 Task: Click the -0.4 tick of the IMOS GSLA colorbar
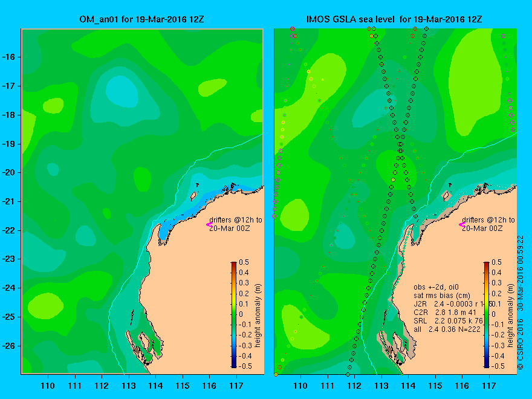(498, 356)
